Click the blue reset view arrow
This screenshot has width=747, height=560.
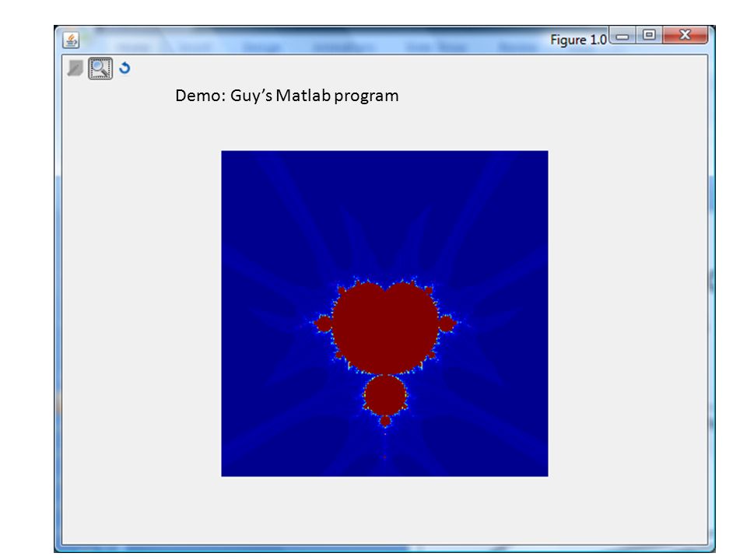[124, 68]
